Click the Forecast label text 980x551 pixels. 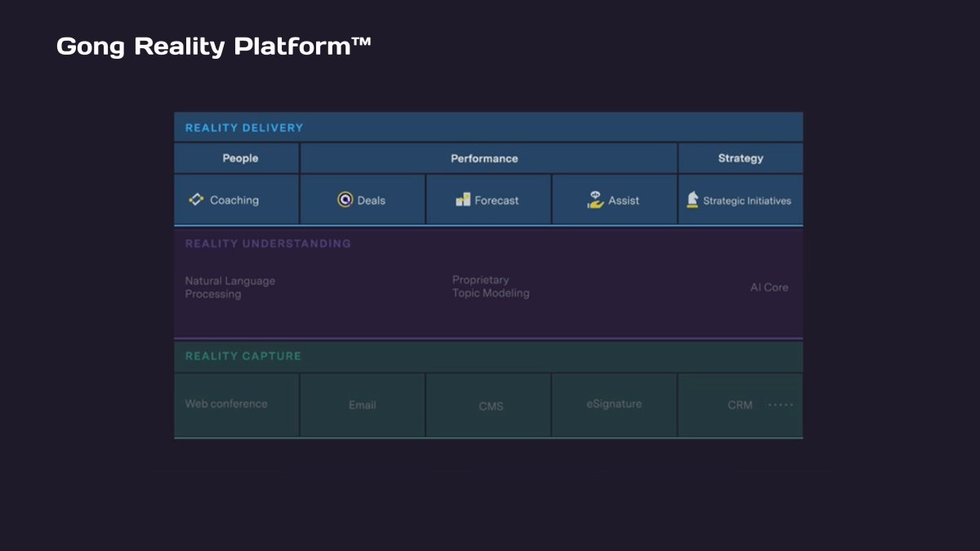point(497,200)
